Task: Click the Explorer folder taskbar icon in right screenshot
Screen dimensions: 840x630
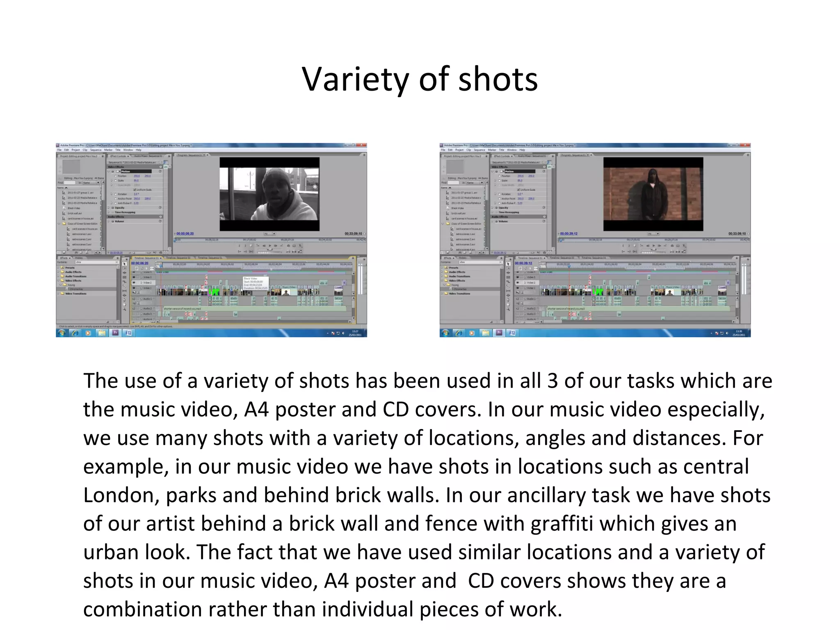Action: click(486, 333)
